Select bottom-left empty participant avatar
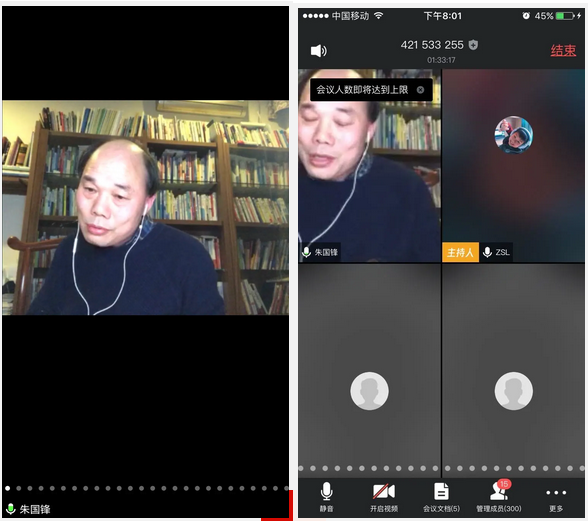This screenshot has height=521, width=588. tap(369, 391)
